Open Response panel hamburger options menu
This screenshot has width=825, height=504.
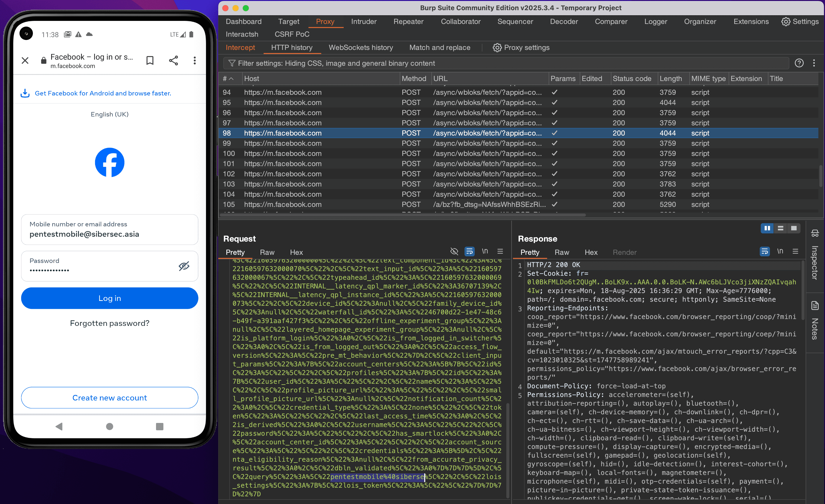click(795, 251)
